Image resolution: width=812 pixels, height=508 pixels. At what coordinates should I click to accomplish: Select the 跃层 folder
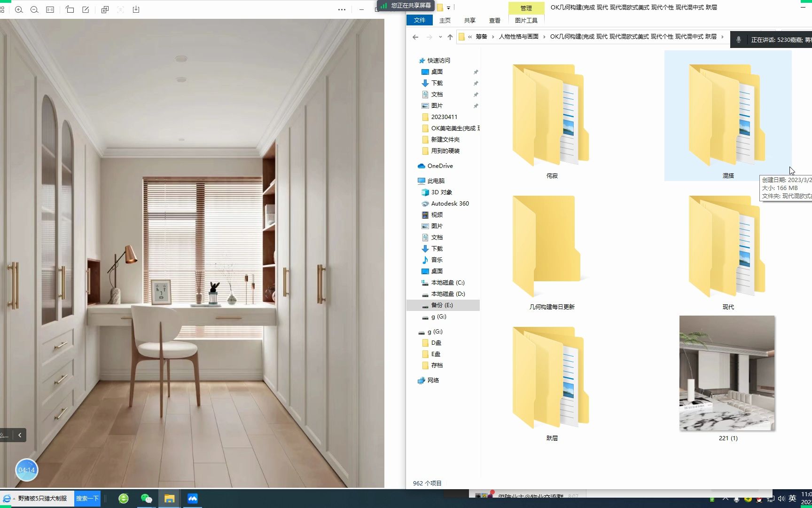551,384
